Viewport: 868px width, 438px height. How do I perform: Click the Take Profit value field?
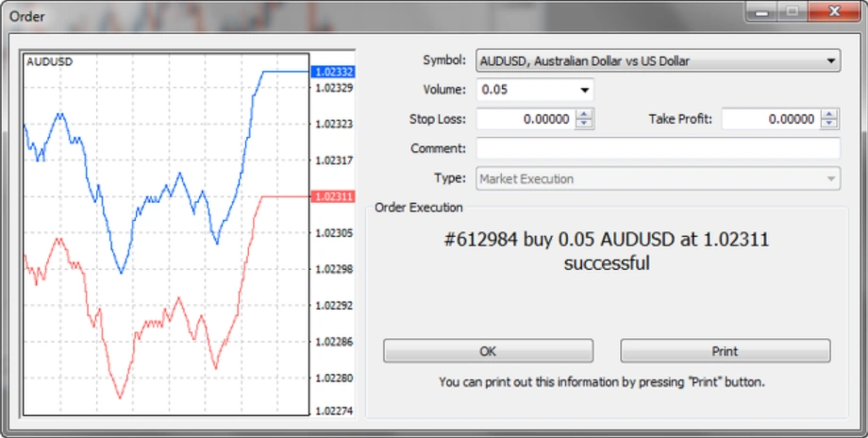point(770,119)
